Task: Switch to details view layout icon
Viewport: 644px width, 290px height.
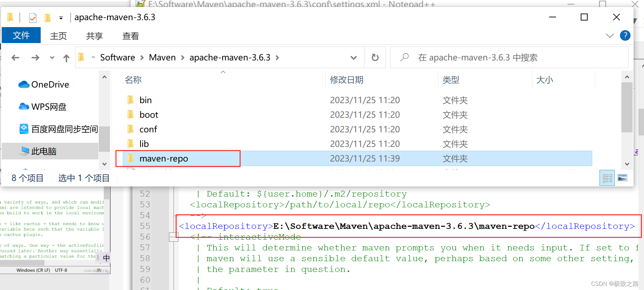Action: point(607,178)
